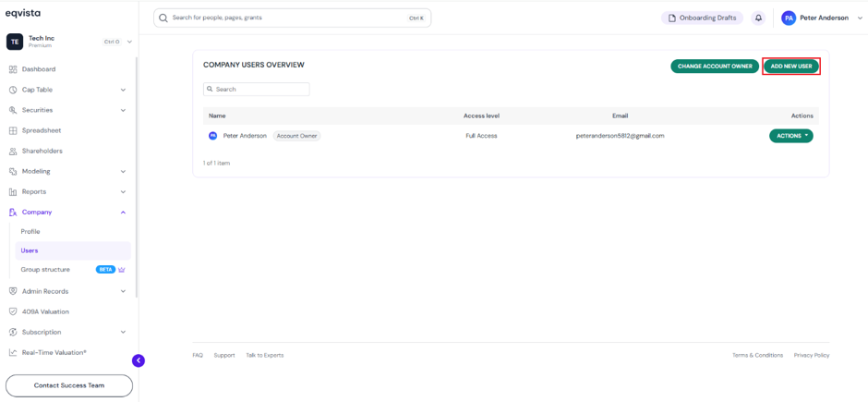
Task: Click the Shareholders people icon
Action: 13,152
